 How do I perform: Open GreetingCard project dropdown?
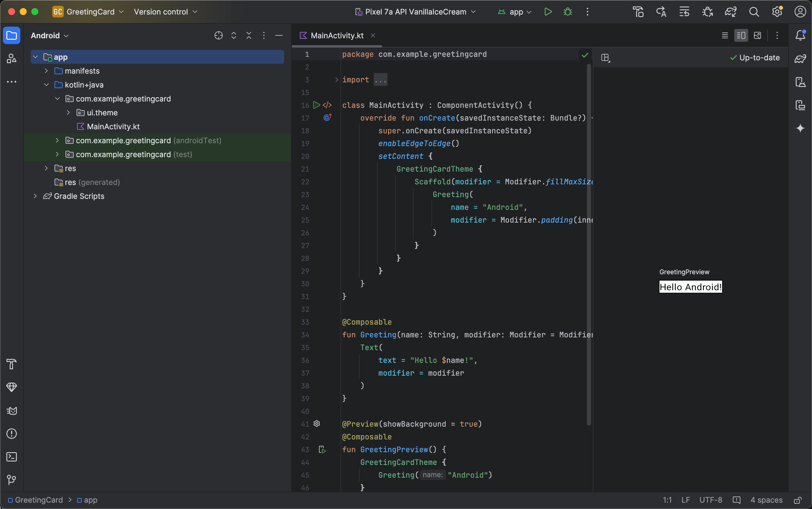88,12
